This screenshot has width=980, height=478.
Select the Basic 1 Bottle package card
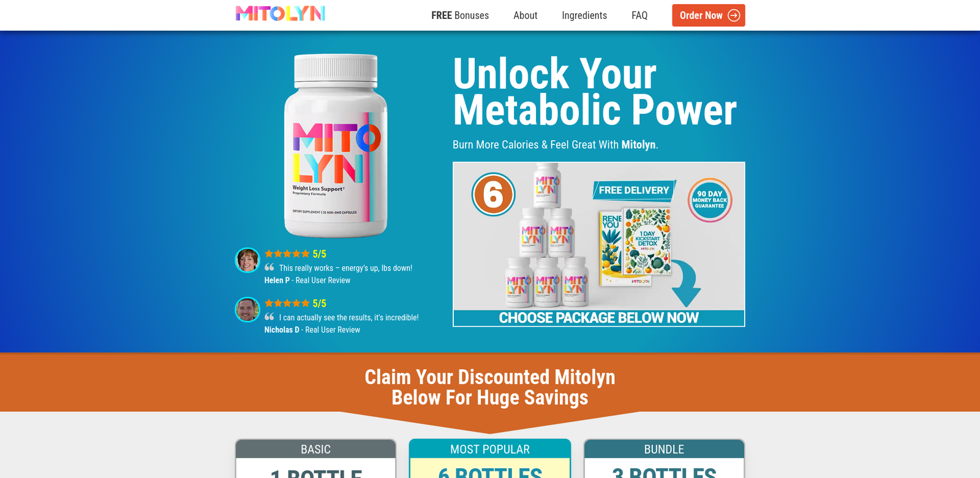[x=315, y=458]
